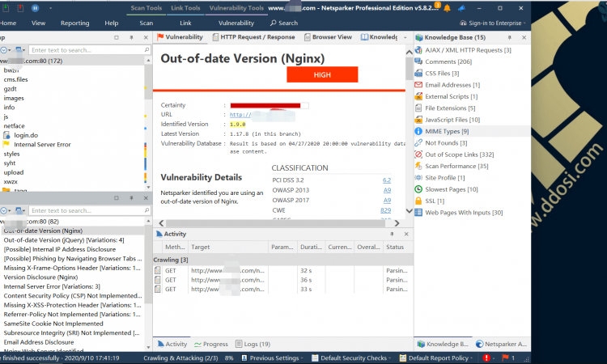Open the Default Security Checks dropdown
Image resolution: width=607 pixels, height=364 pixels.
click(351, 358)
